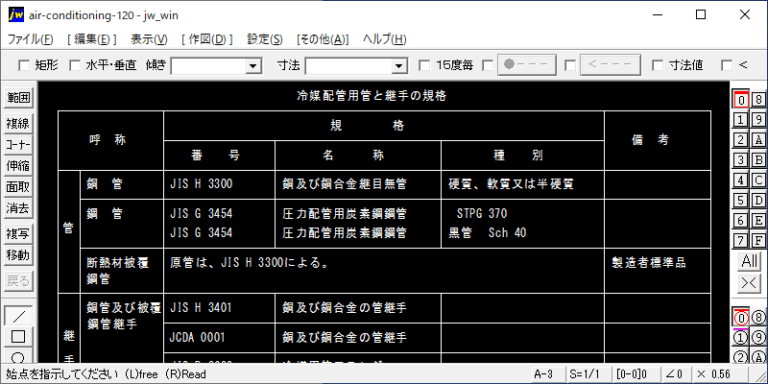Click the X layer invert button

pos(749,282)
